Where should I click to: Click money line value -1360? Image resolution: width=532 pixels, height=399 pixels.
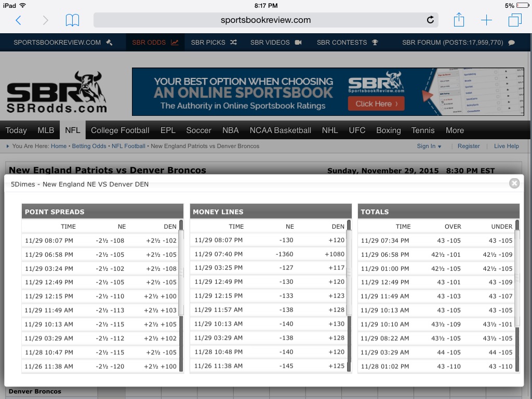(x=284, y=254)
